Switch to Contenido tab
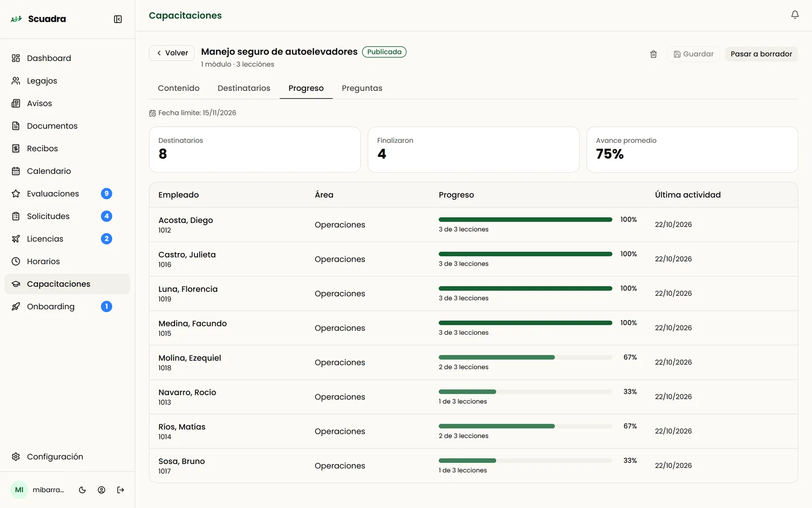Screen dimensions: 812x508 click(179, 88)
